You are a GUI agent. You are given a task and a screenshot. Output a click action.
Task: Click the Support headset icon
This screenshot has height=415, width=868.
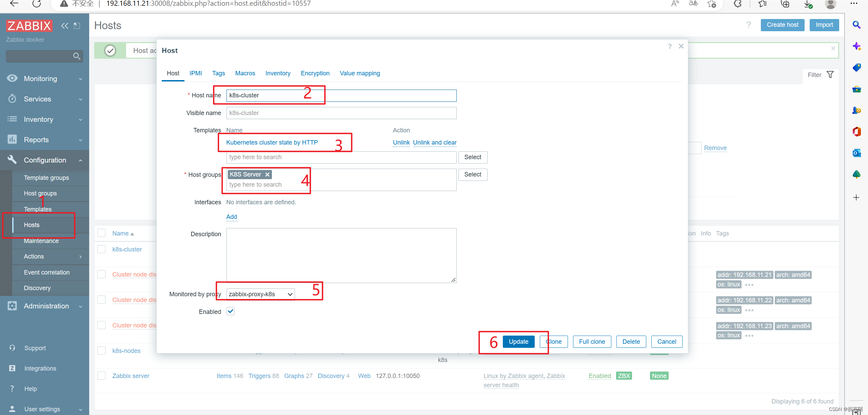[x=12, y=348]
